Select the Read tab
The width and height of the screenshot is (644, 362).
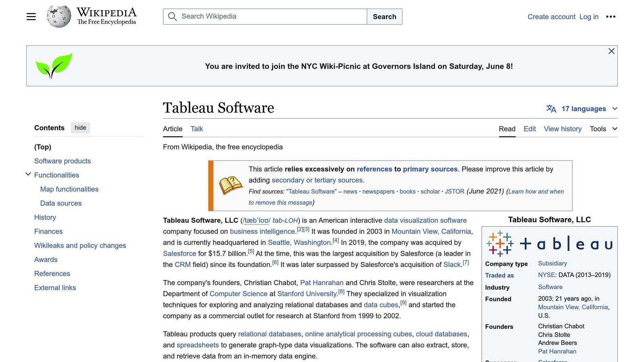tap(507, 129)
